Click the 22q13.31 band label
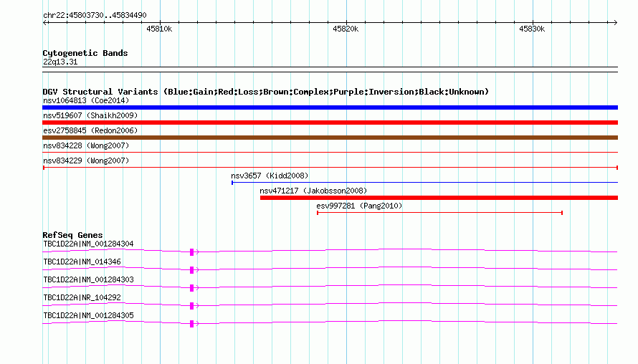Viewport: 638px width, 364px height. click(x=60, y=62)
